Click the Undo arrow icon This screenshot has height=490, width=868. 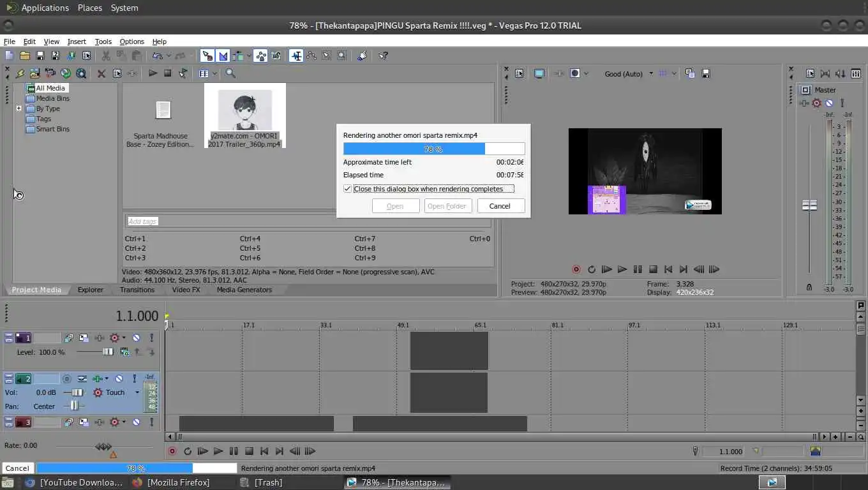[x=157, y=56]
